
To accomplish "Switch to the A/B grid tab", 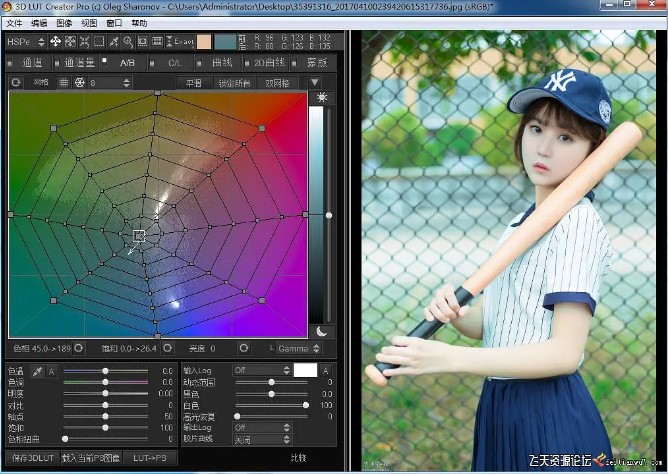I will pos(127,63).
